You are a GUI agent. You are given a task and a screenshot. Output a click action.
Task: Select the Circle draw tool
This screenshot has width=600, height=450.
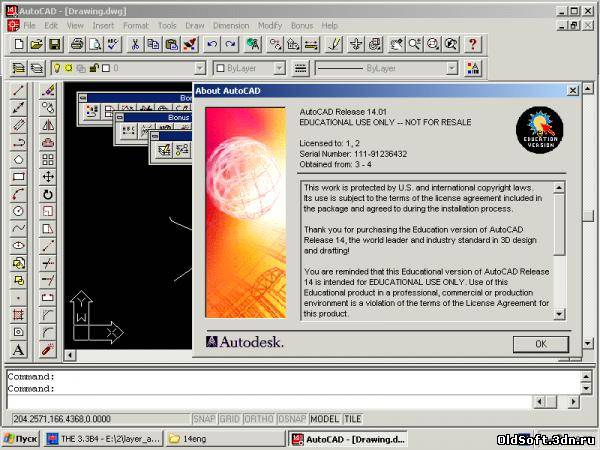coord(18,211)
